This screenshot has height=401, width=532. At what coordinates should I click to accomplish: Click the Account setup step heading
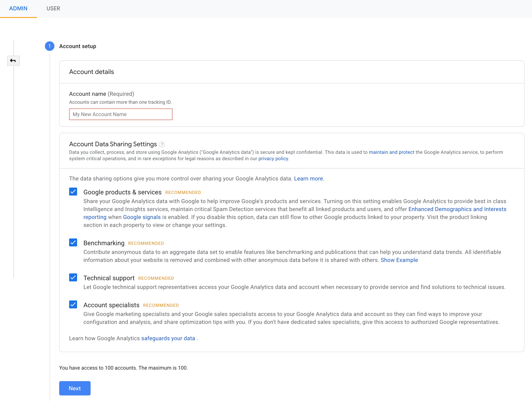77,46
